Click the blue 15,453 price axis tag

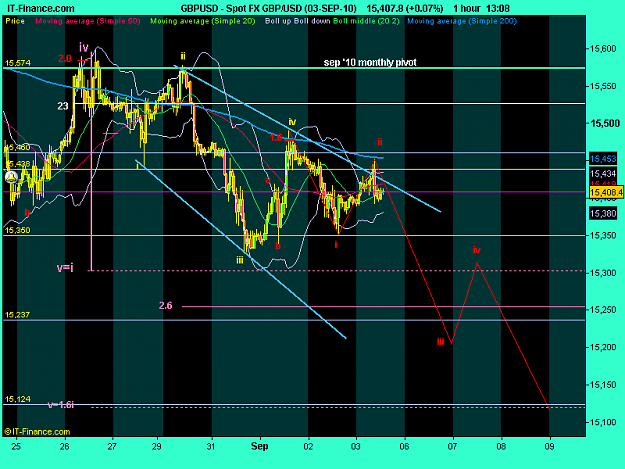(603, 159)
